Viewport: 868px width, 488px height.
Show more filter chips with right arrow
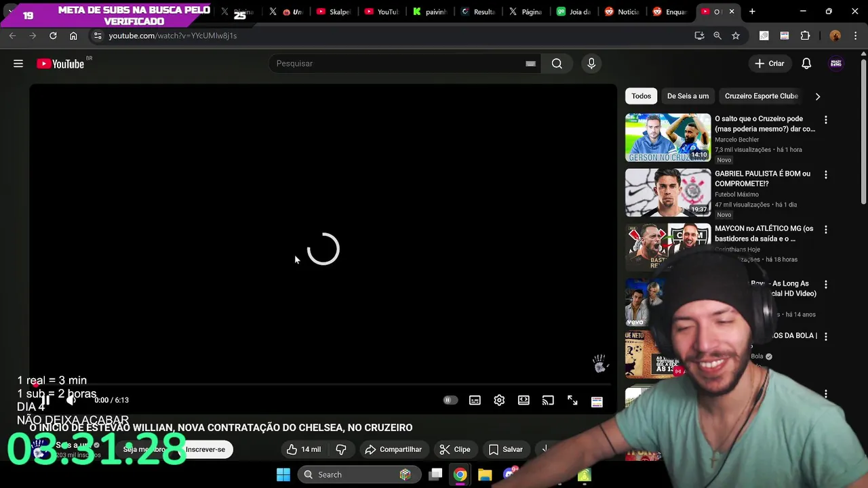(x=818, y=96)
